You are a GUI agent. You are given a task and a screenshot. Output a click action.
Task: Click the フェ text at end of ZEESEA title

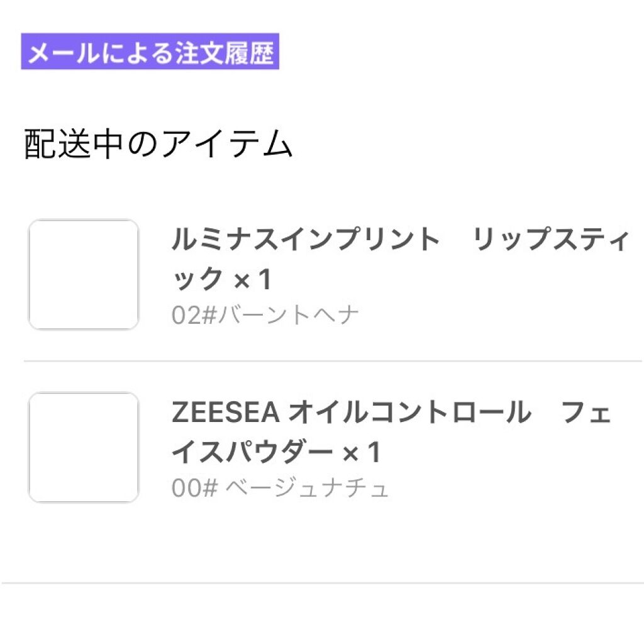[585, 413]
